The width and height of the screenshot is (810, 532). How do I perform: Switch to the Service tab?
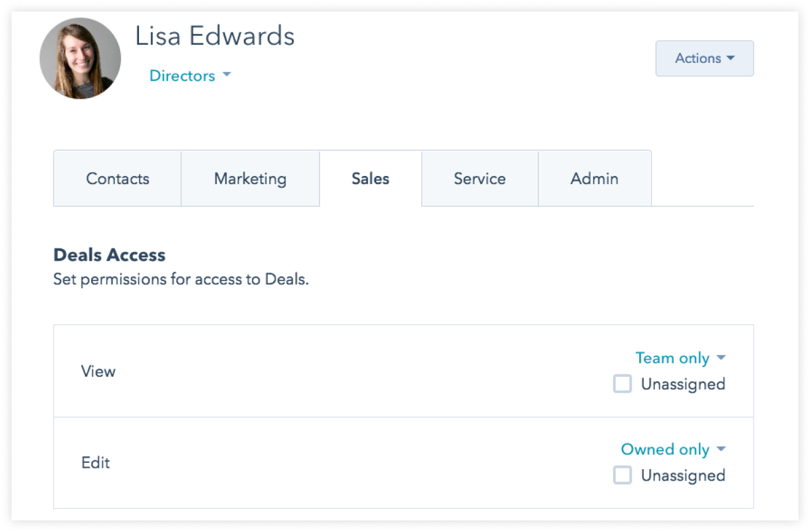point(479,178)
